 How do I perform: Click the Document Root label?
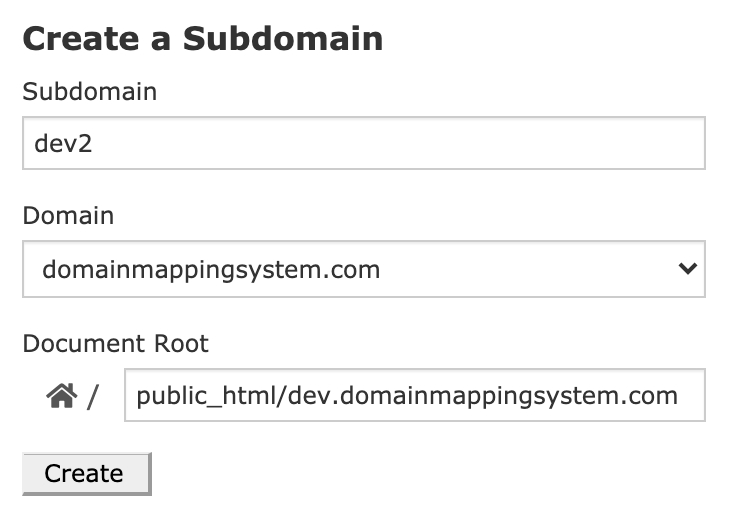click(x=115, y=344)
